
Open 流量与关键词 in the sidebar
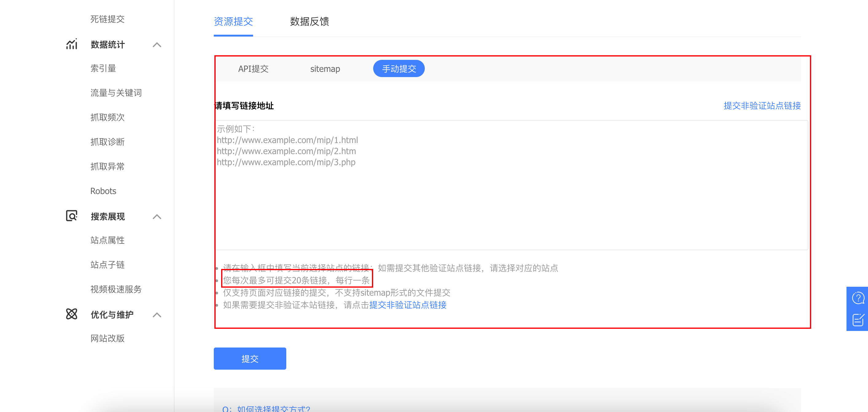116,93
